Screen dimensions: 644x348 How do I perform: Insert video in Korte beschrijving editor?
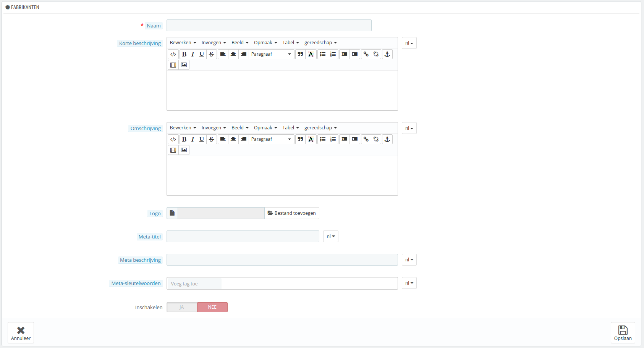click(173, 65)
